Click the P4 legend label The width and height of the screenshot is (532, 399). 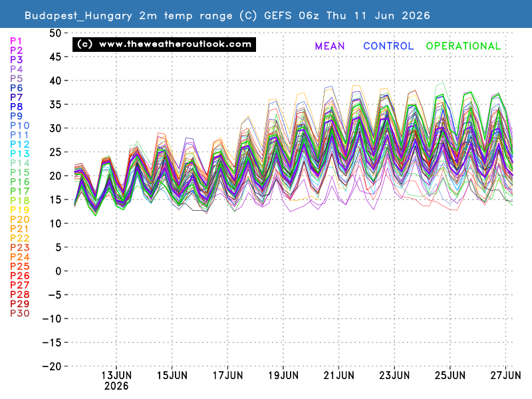pos(16,69)
